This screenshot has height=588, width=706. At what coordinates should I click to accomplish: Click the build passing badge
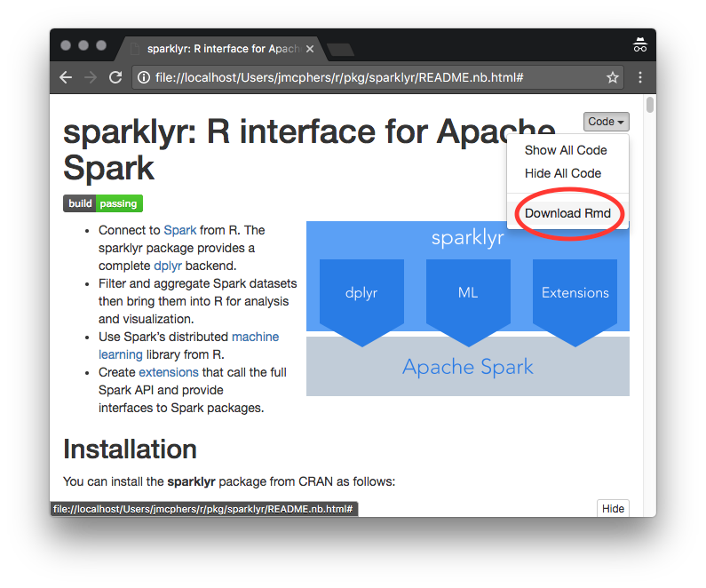click(103, 203)
